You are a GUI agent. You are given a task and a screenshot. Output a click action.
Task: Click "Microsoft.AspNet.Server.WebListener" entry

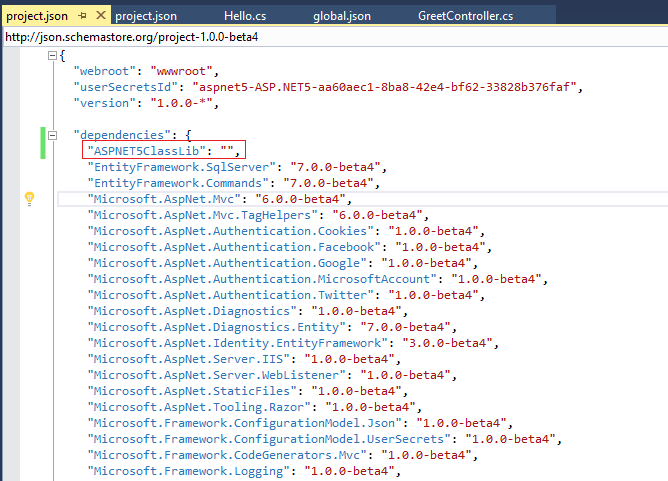tap(271, 375)
